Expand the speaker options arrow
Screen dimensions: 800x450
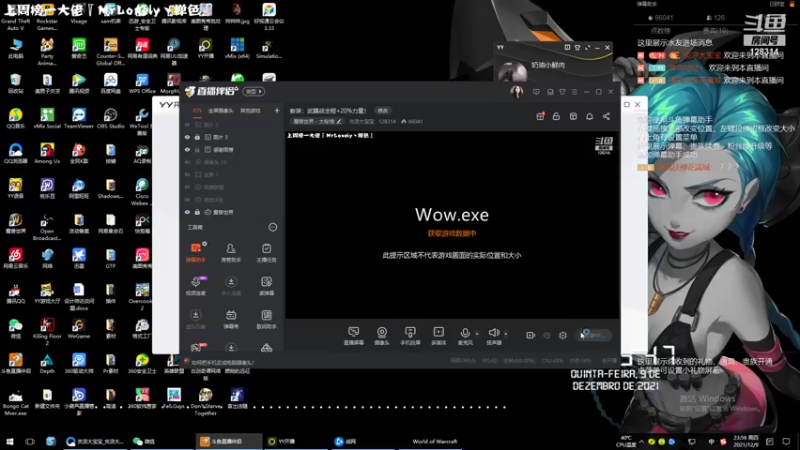[x=506, y=334]
